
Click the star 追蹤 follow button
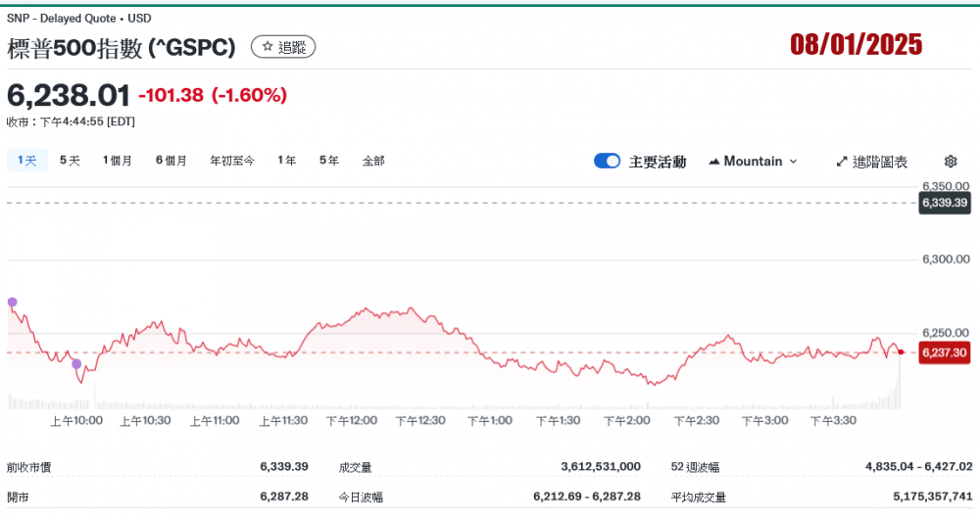pyautogui.click(x=283, y=46)
